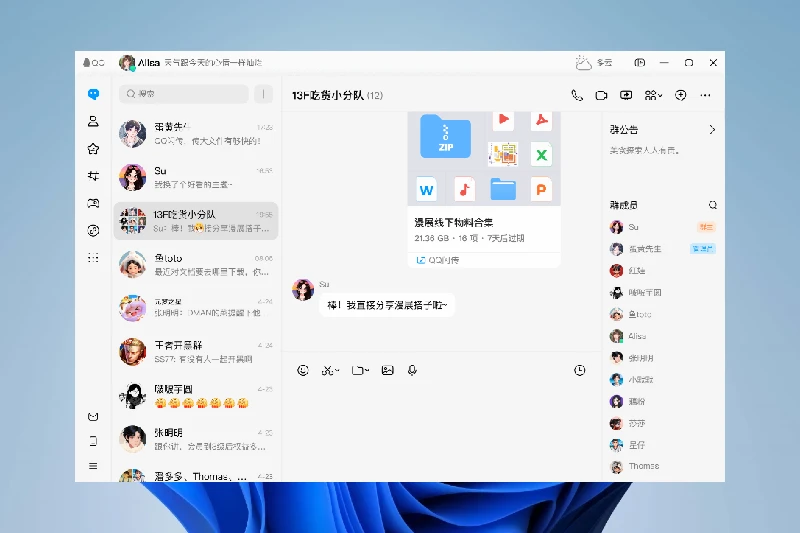800x533 pixels.
Task: Search group members with magnifier icon
Action: pyautogui.click(x=713, y=205)
